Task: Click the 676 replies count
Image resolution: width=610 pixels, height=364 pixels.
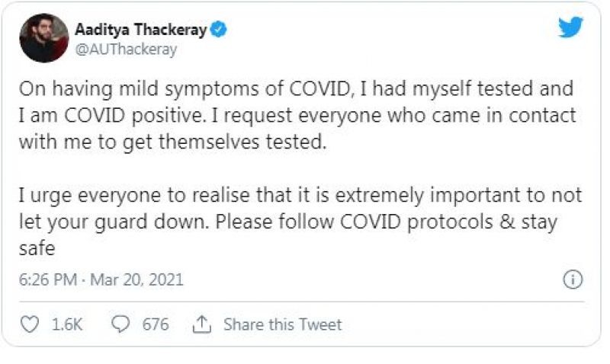Action: (x=156, y=324)
